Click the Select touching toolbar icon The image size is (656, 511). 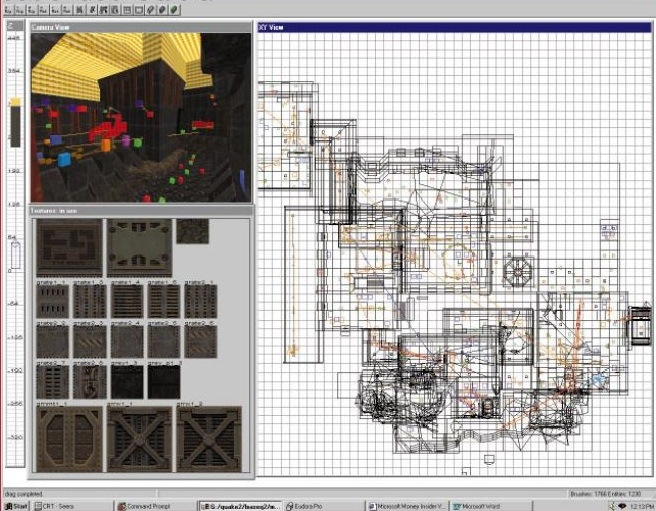92,10
